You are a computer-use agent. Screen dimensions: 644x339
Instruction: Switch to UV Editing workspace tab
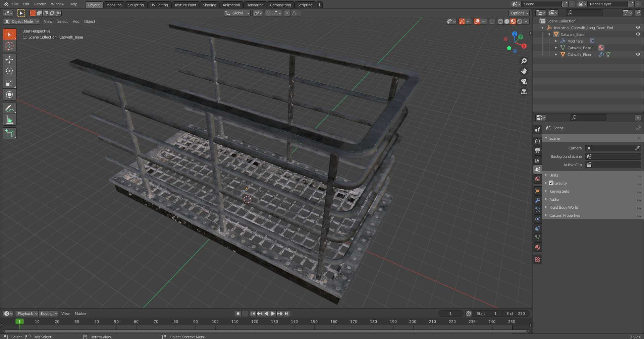tap(159, 5)
